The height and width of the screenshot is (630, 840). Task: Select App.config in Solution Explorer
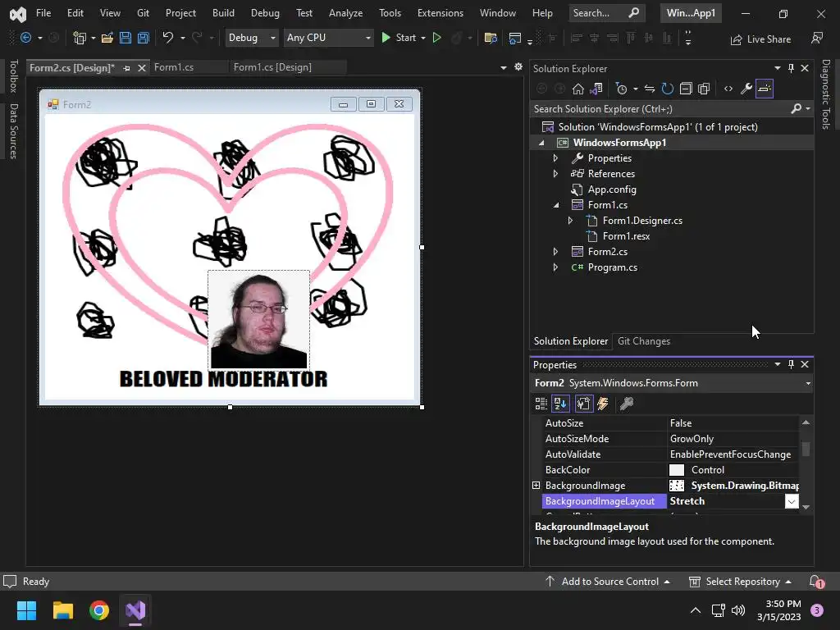coord(612,189)
